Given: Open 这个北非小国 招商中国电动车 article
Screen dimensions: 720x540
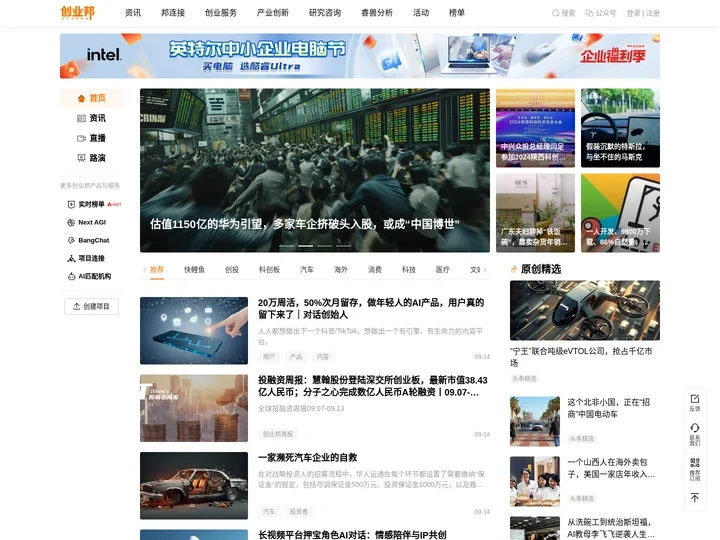Looking at the screenshot, I should coord(608,408).
